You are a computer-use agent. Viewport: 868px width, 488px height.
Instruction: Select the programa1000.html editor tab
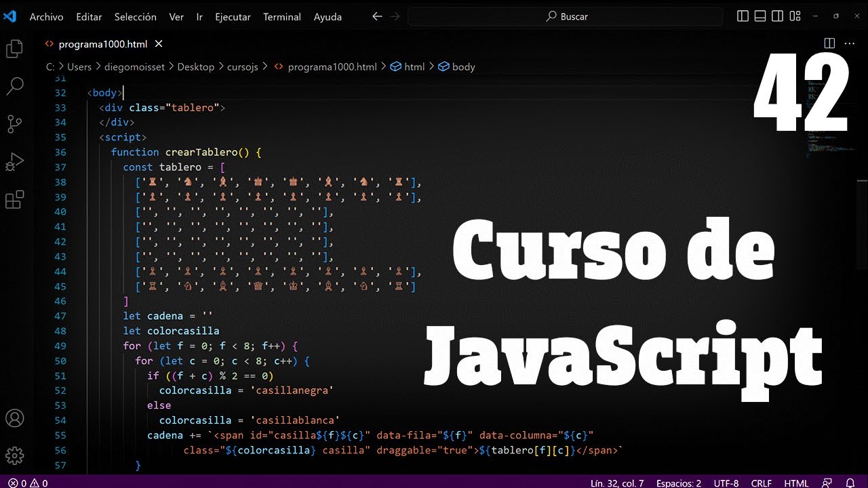(103, 44)
